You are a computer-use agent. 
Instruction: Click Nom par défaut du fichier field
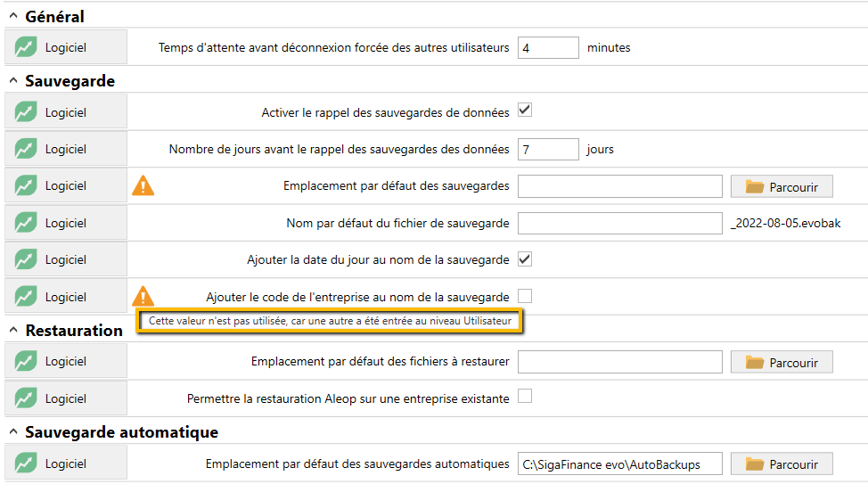[x=620, y=223]
